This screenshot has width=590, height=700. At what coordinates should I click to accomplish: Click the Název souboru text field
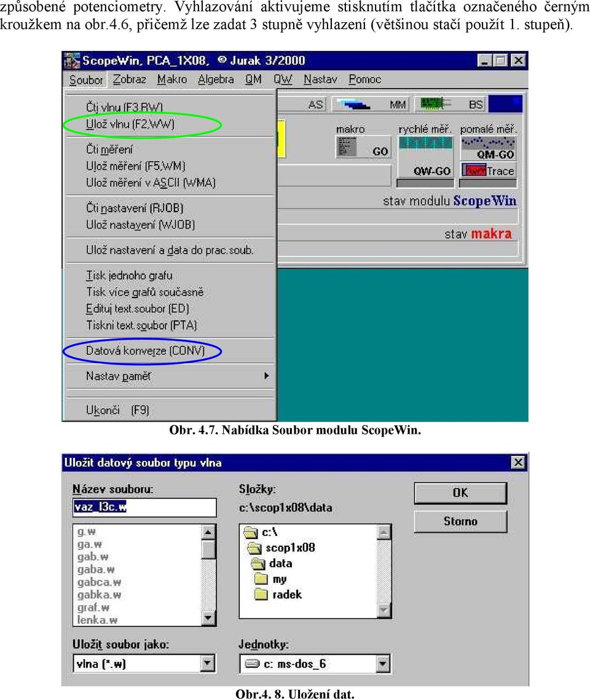[144, 507]
